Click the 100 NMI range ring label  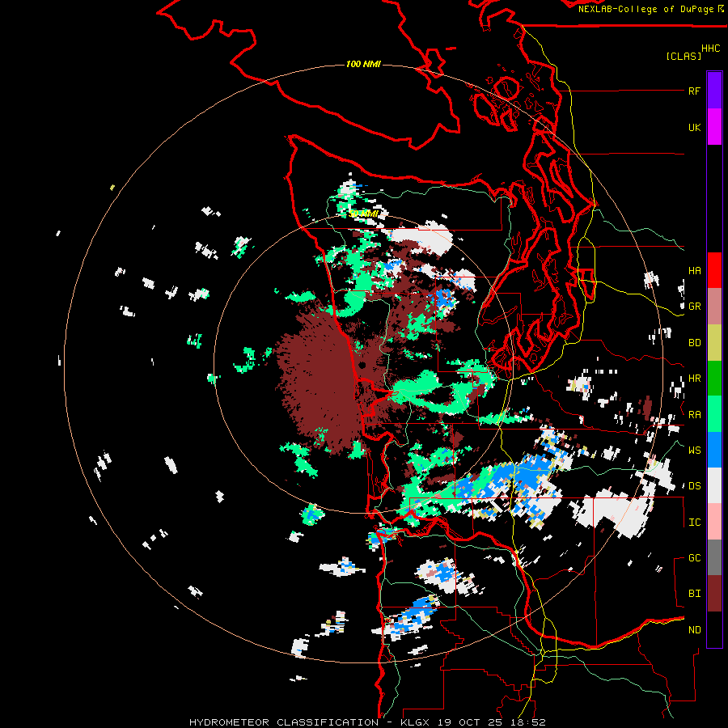point(363,64)
